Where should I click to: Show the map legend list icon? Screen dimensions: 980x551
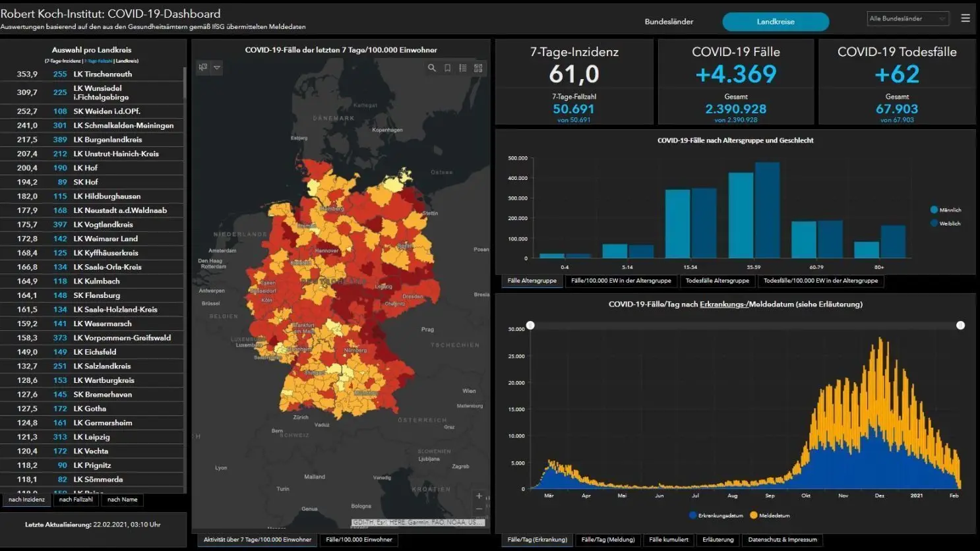[x=463, y=68]
